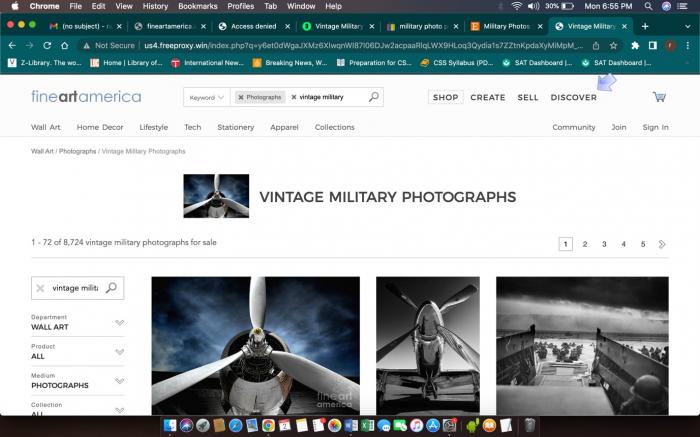Clear the vintage military search term in header

click(x=294, y=97)
